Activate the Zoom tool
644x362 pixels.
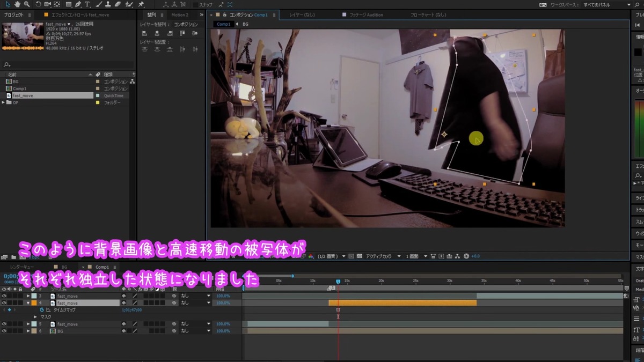(x=26, y=4)
